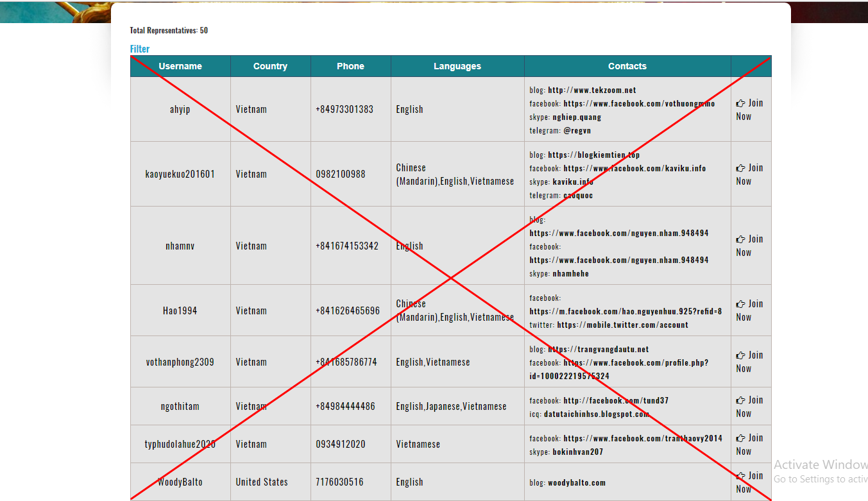
Task: Click phone number +84984444486
Action: click(346, 407)
